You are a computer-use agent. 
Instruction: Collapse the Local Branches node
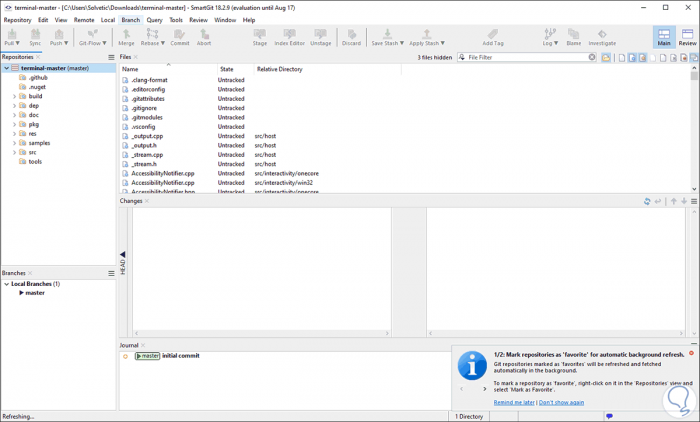6,284
